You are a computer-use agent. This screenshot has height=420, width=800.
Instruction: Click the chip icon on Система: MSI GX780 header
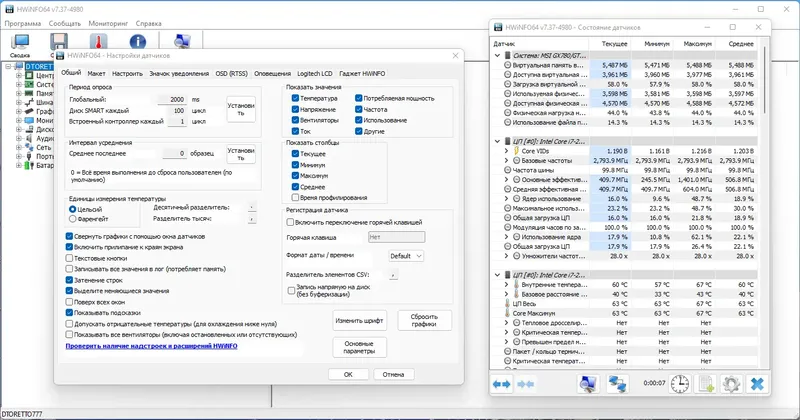pyautogui.click(x=508, y=56)
